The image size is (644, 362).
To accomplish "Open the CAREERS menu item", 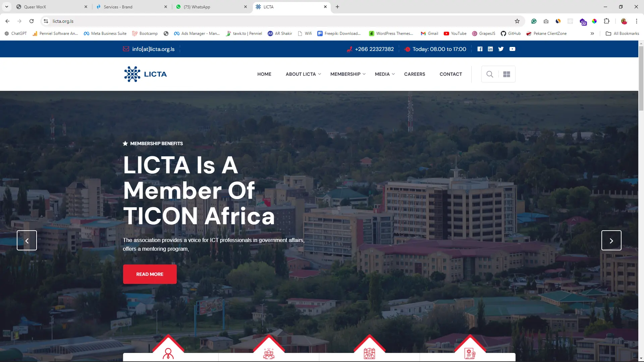I will (415, 74).
